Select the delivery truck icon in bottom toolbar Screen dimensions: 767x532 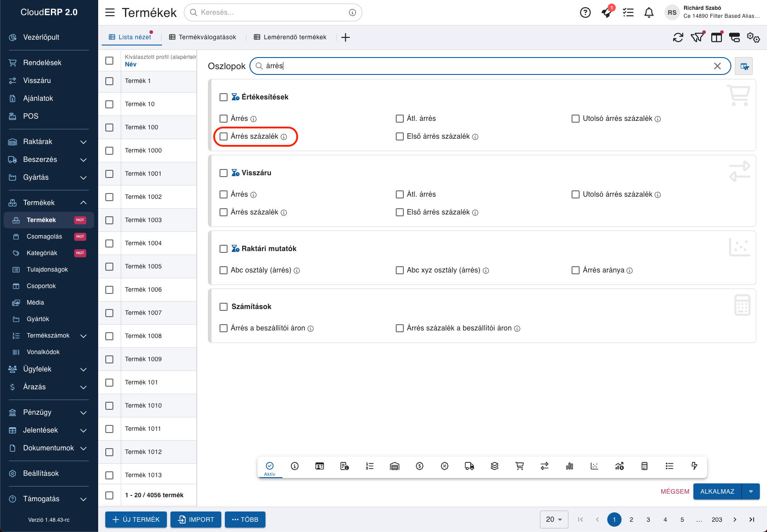pos(469,466)
